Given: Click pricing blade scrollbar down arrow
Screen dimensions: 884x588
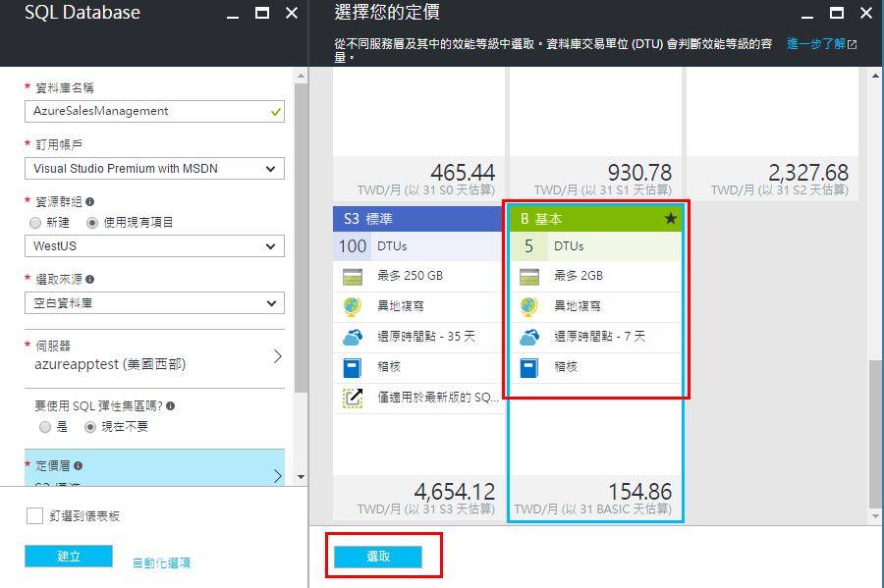Looking at the screenshot, I should [875, 516].
